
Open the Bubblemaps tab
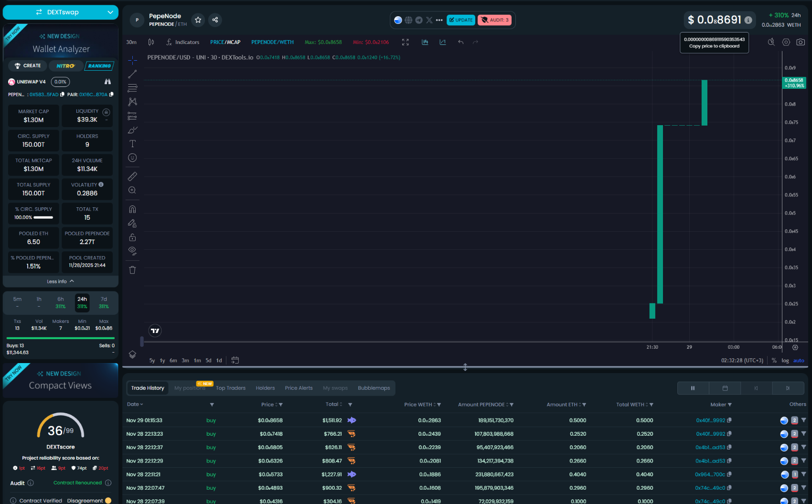374,388
